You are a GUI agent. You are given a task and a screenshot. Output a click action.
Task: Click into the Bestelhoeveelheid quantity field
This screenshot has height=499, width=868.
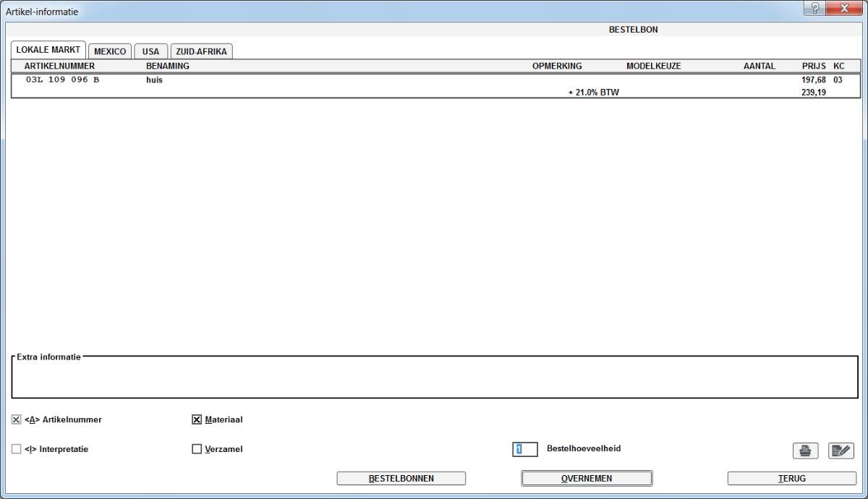525,449
